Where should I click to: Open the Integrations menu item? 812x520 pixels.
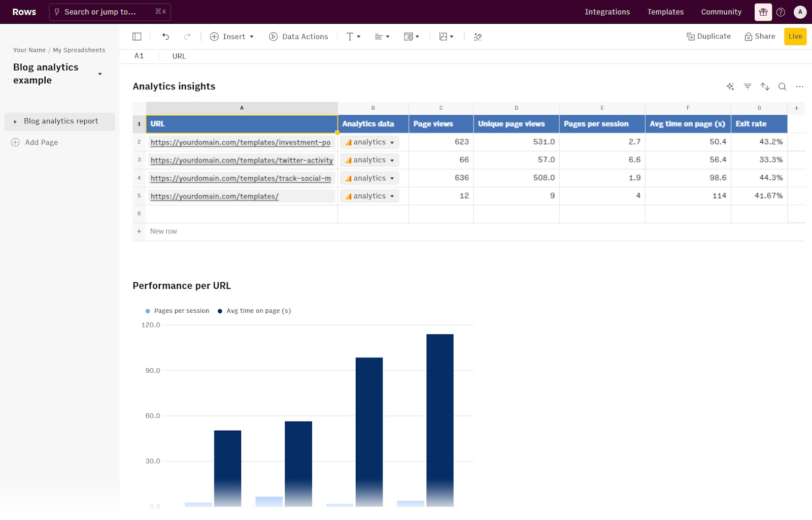click(x=607, y=12)
